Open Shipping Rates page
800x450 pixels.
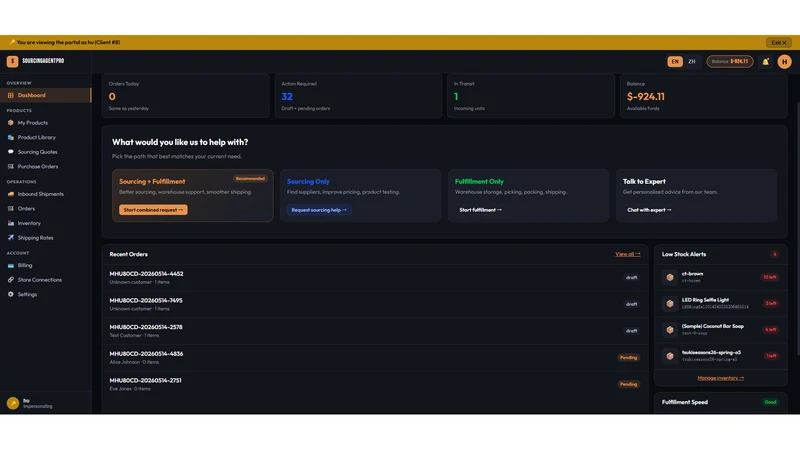tap(45, 238)
